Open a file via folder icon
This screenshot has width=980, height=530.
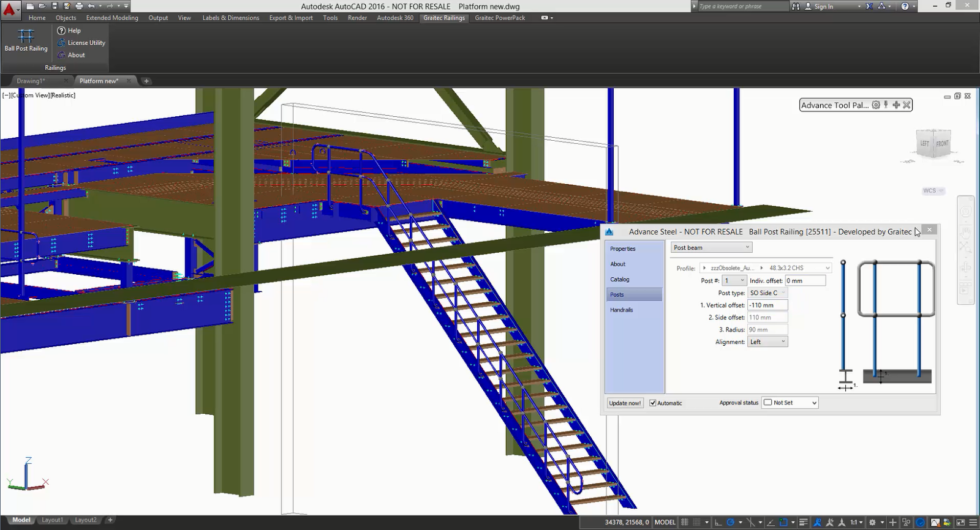(x=42, y=6)
